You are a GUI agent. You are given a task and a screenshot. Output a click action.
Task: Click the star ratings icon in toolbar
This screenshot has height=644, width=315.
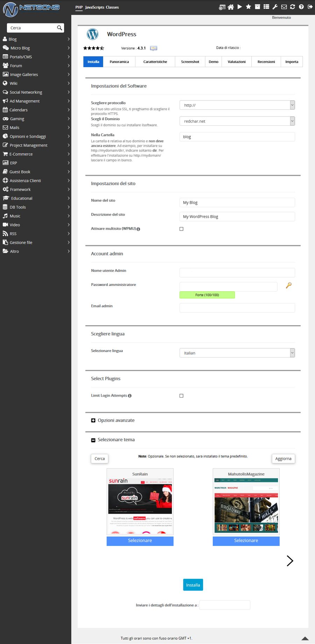(x=248, y=7)
